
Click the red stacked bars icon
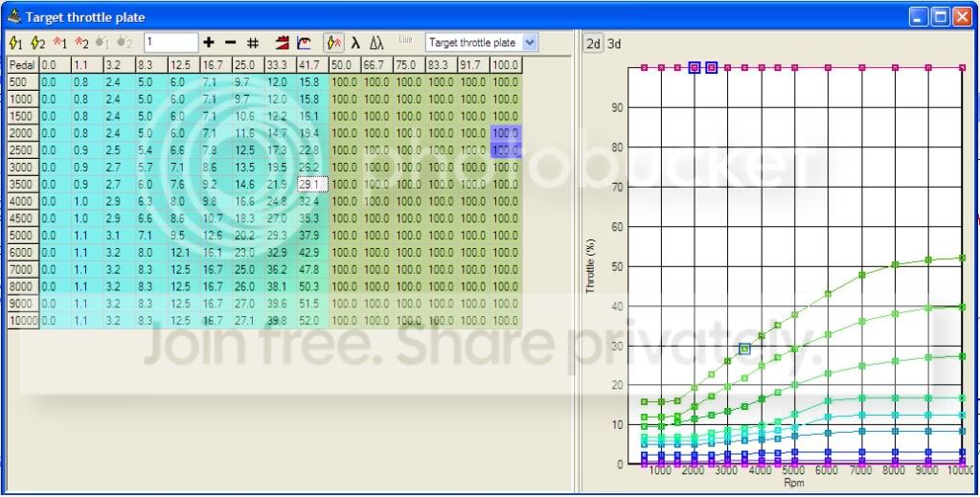pos(283,43)
